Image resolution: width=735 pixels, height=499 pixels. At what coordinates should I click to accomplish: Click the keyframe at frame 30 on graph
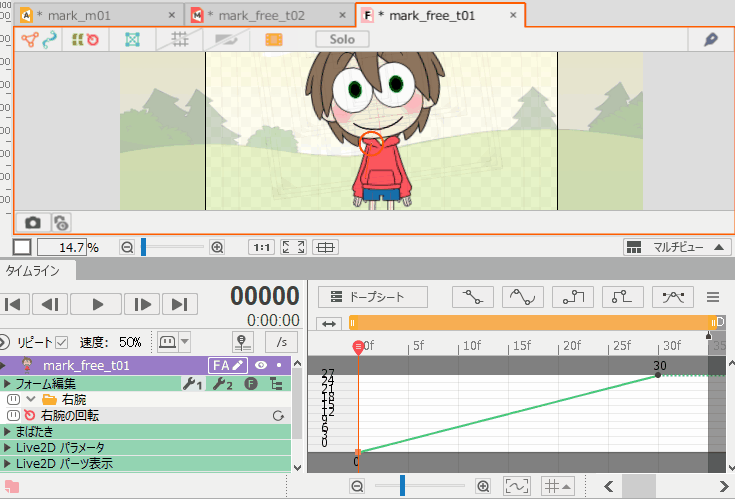click(658, 375)
